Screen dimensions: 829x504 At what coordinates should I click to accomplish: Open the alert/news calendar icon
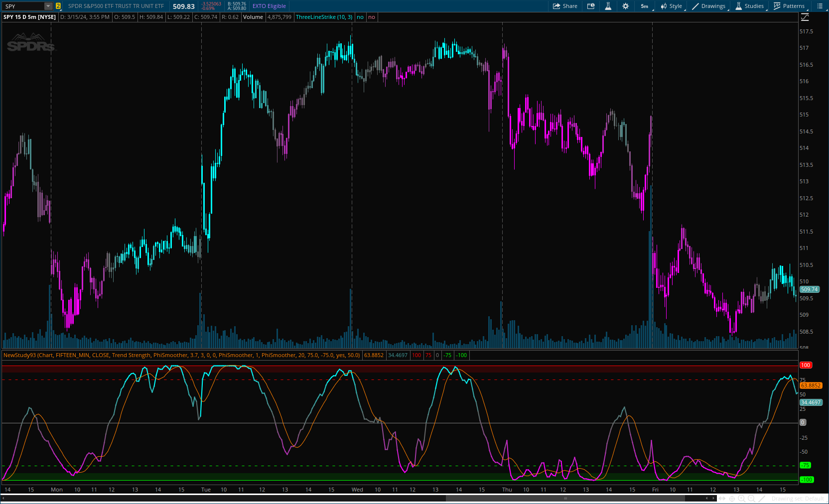tap(591, 6)
